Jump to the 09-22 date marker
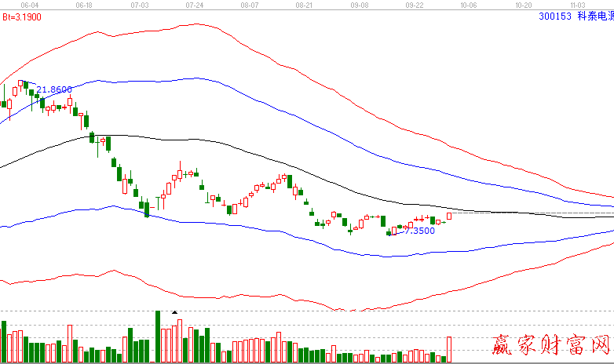Viewport: 614px width, 364px height. coord(415,5)
